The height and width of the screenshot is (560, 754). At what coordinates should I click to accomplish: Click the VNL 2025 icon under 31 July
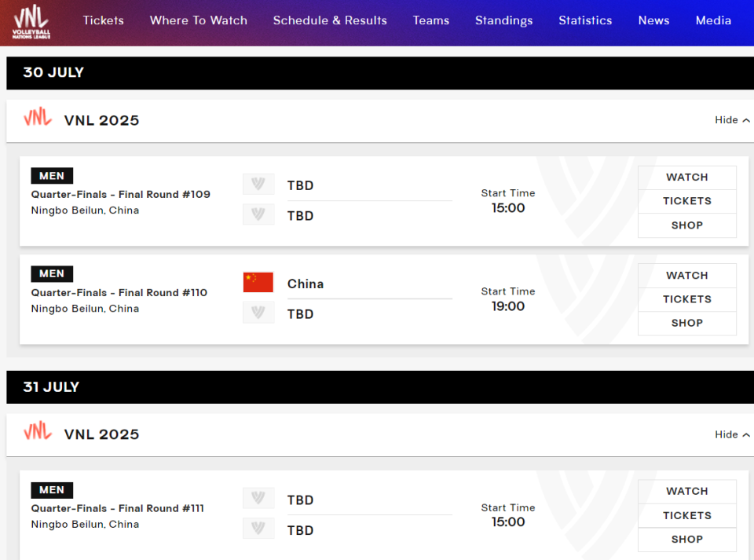coord(38,433)
